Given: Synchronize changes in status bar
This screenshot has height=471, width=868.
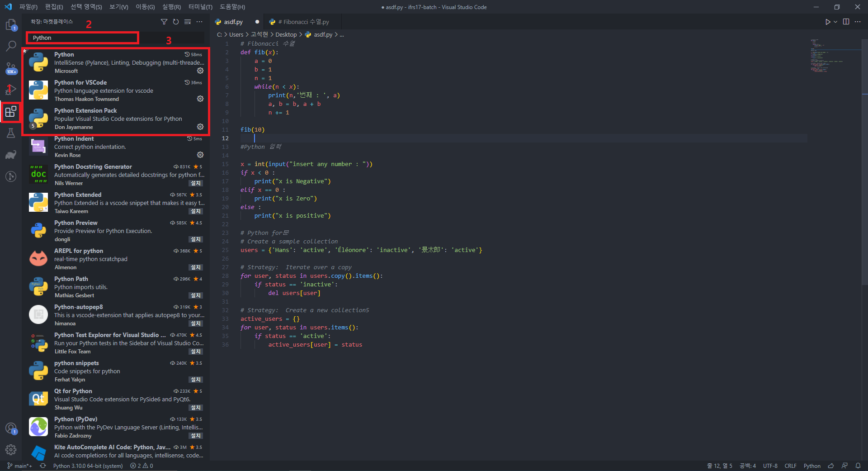Looking at the screenshot, I should 43,466.
